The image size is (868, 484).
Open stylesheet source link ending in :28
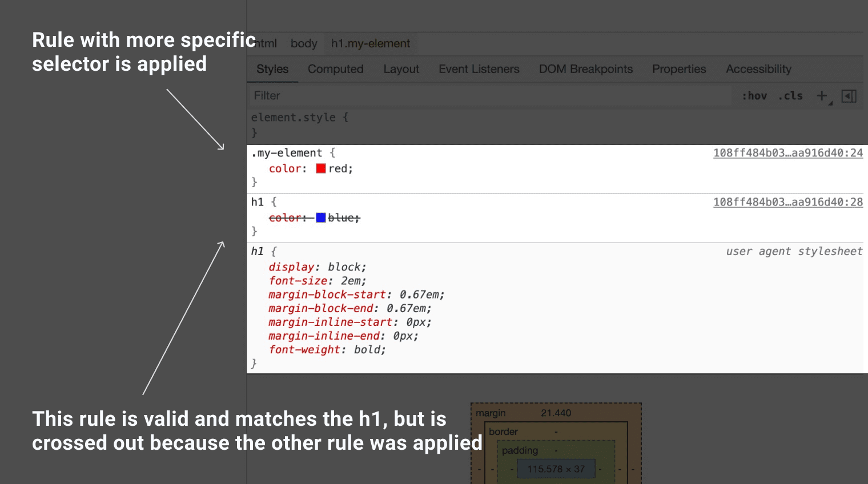[x=788, y=201]
